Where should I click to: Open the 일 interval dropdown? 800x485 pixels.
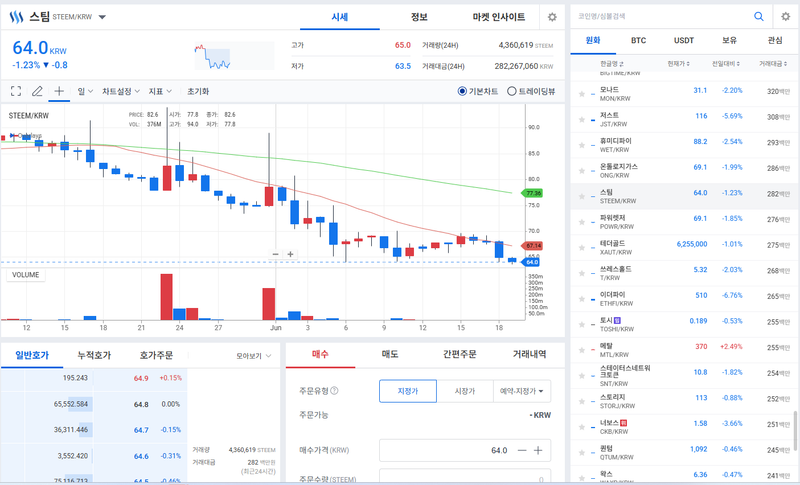tap(85, 91)
